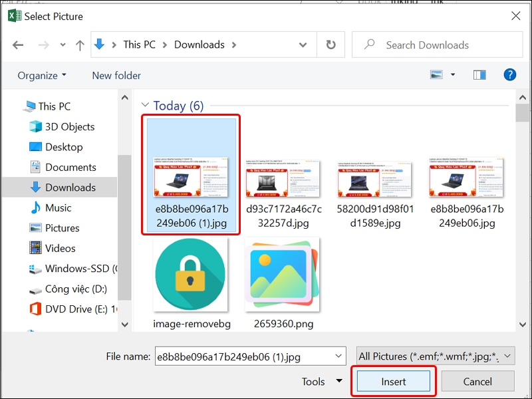The height and width of the screenshot is (399, 532).
Task: Open Videos folder in sidebar
Action: (x=53, y=248)
